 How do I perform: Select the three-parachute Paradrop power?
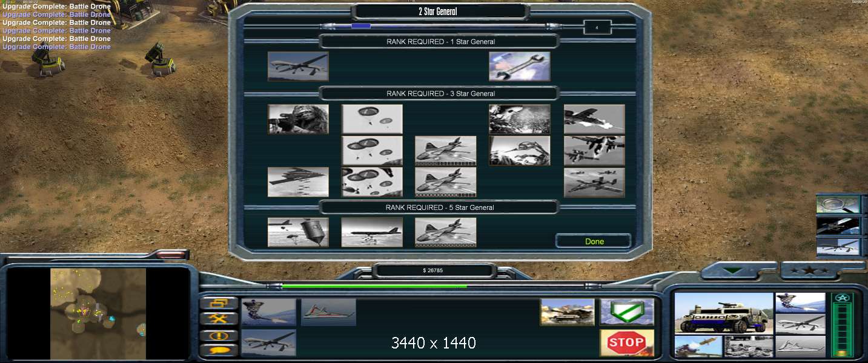(x=372, y=151)
